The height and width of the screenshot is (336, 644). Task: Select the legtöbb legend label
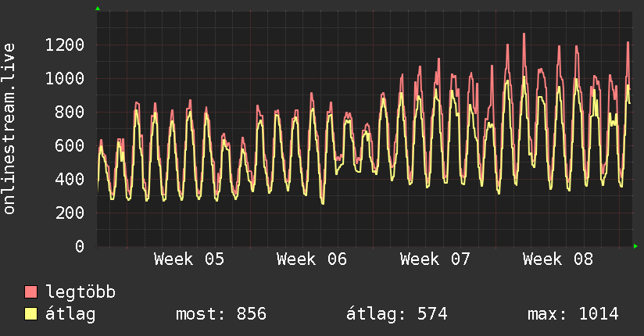(80, 292)
